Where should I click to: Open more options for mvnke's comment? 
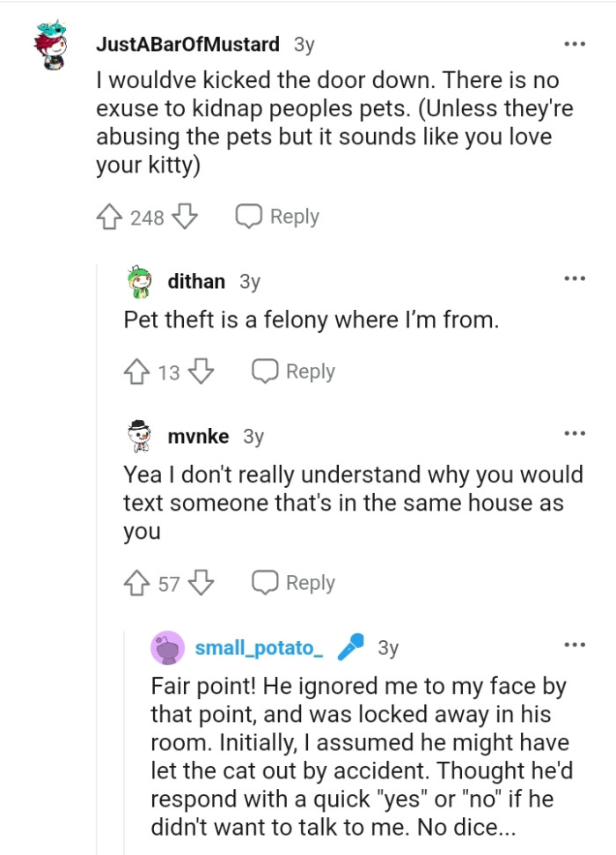point(575,433)
